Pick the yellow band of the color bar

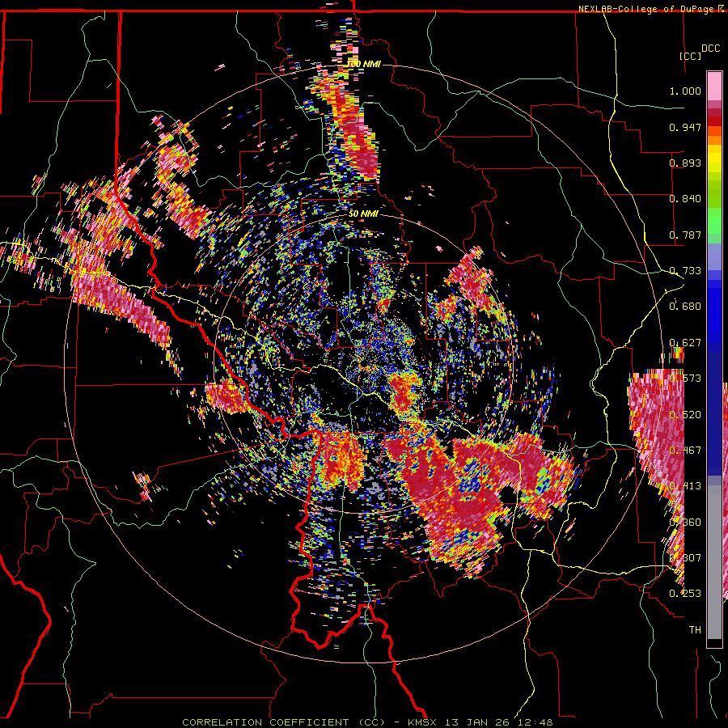714,159
